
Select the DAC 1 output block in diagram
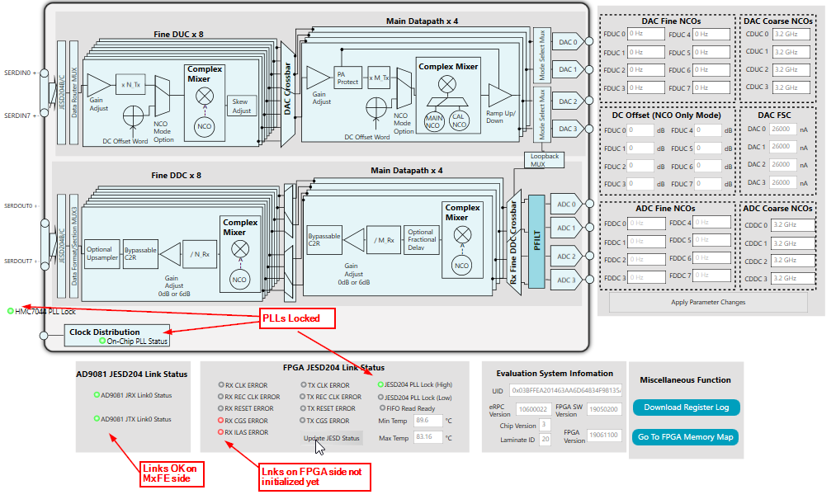568,69
